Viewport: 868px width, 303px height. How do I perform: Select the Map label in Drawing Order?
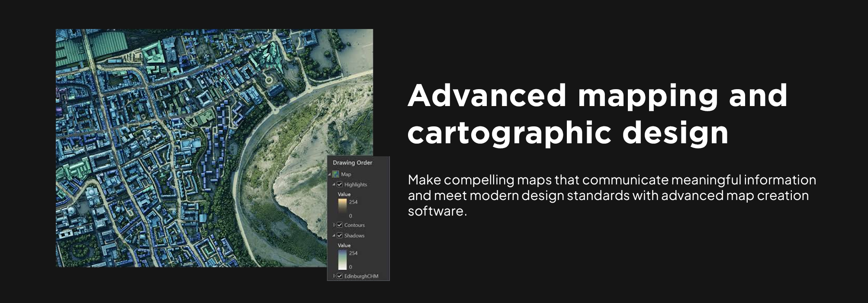click(346, 174)
